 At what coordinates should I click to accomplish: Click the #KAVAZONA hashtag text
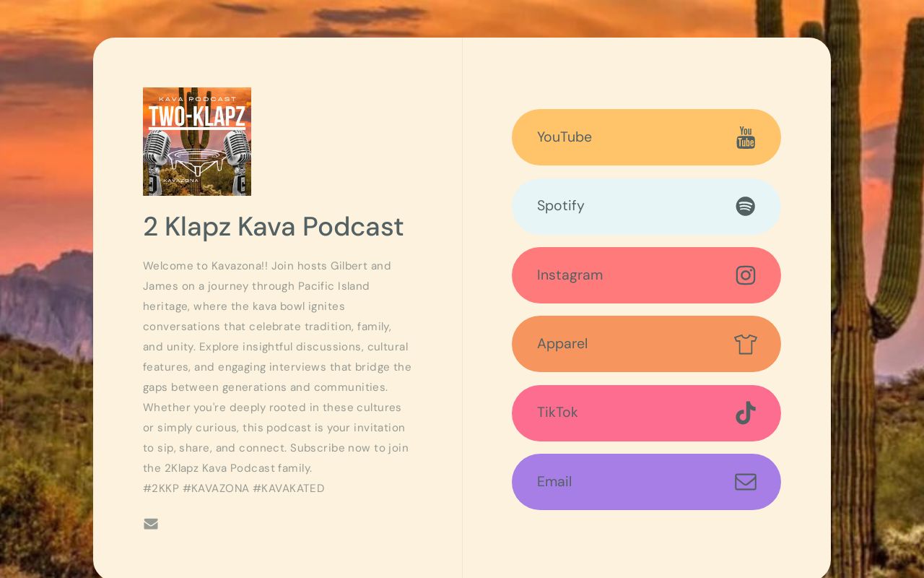click(x=217, y=488)
